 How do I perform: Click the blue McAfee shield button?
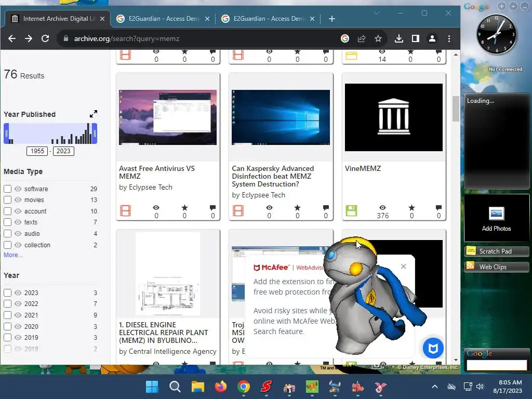click(433, 348)
